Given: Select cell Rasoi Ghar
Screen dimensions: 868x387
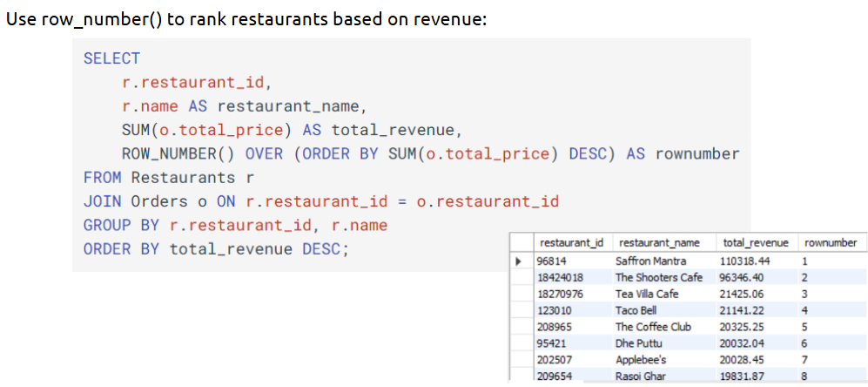Looking at the screenshot, I should tap(641, 377).
